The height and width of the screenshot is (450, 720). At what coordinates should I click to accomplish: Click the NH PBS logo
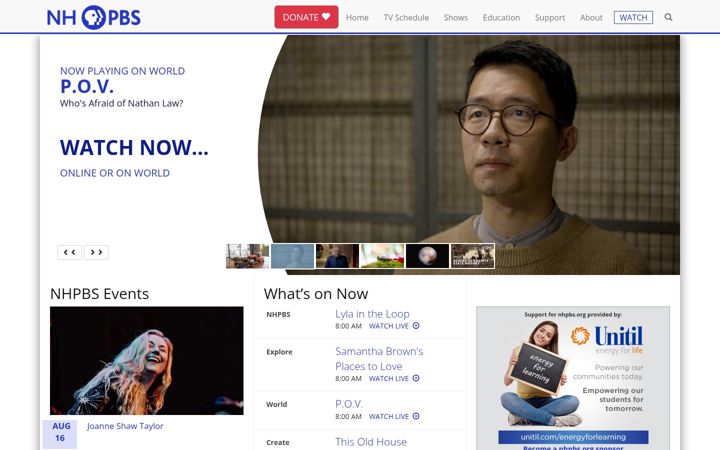(x=94, y=17)
